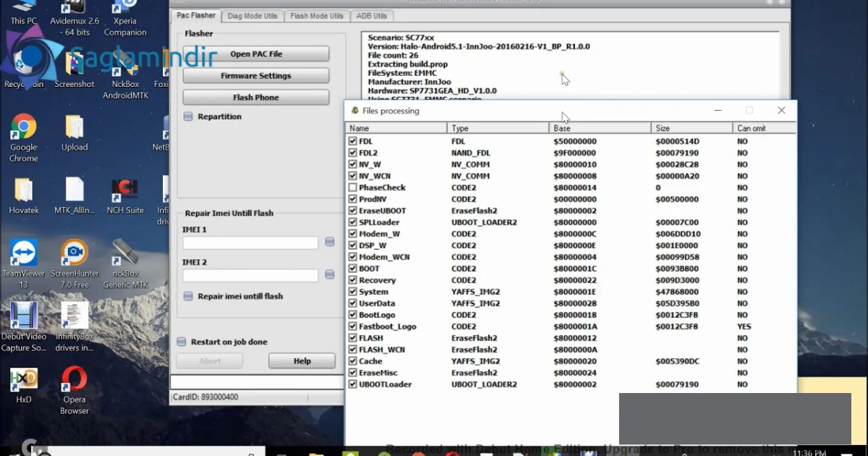Switch to the ADB Utils tab
The image size is (868, 456).
point(372,16)
